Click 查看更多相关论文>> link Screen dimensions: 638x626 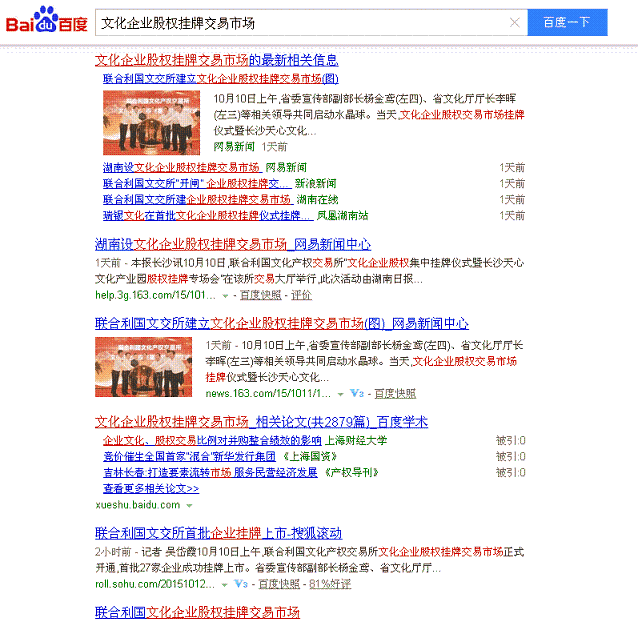tap(151, 489)
